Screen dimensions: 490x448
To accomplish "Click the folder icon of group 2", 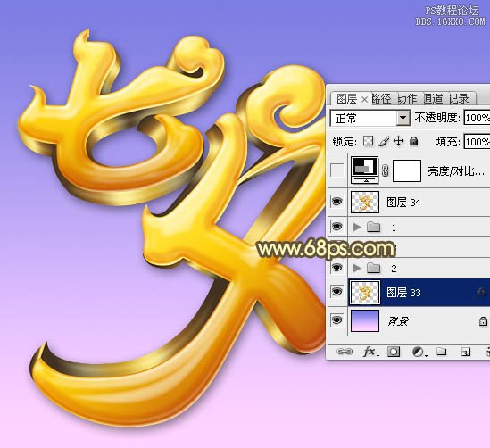I will [373, 268].
